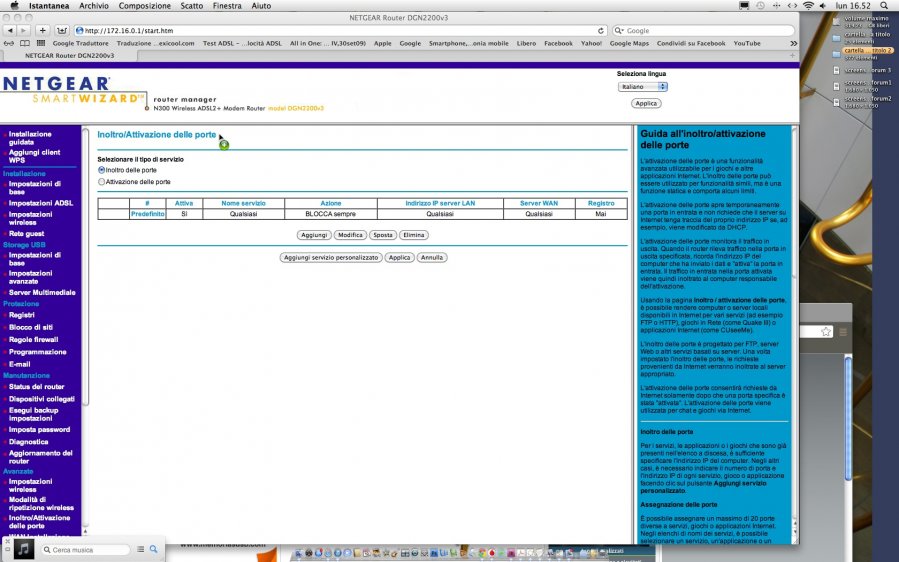Viewport: 899px width, 562px height.
Task: Click the list view icon in music bar
Action: (140, 549)
